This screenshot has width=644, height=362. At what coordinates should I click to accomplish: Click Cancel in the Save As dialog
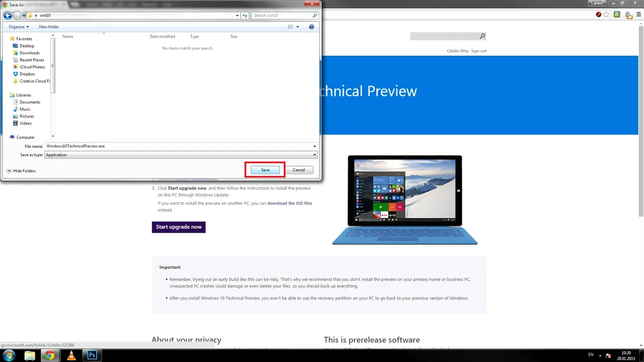pyautogui.click(x=299, y=170)
